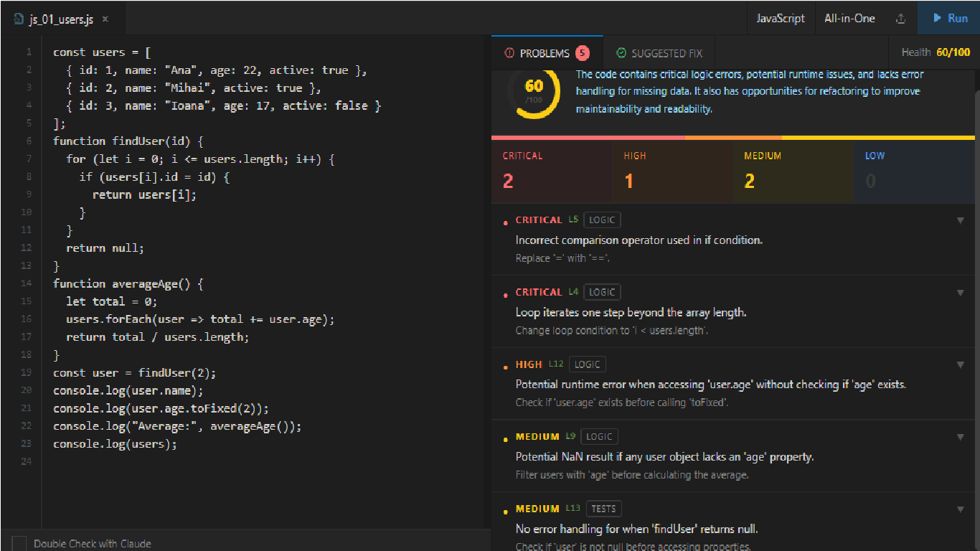Expand the findUser returns null issue
Image resolution: width=980 pixels, height=551 pixels.
(x=960, y=509)
